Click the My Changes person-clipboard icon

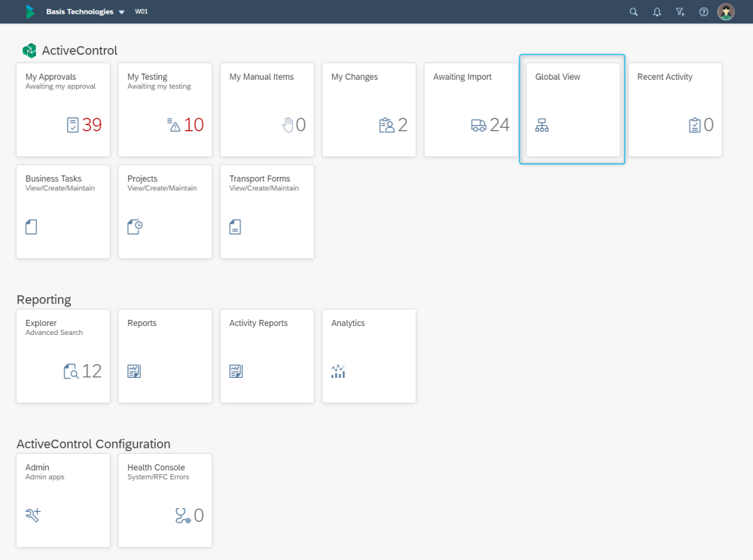pos(386,125)
